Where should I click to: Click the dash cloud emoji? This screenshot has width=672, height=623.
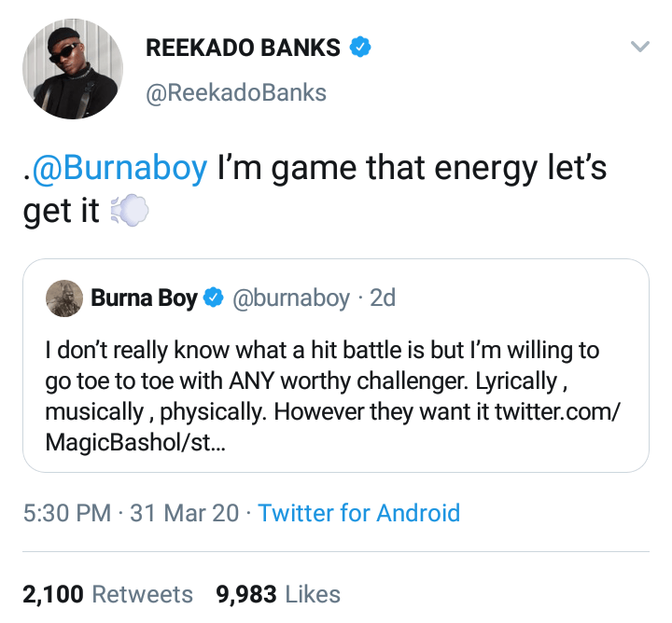pyautogui.click(x=130, y=213)
